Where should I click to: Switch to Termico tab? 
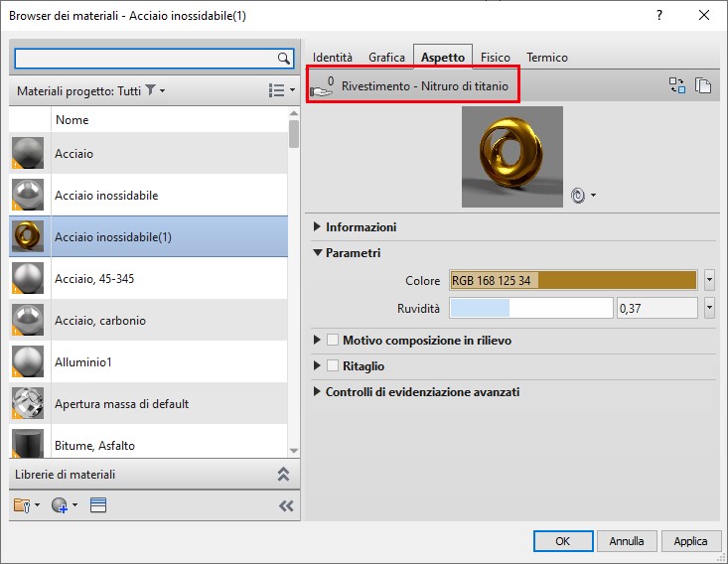pos(547,58)
